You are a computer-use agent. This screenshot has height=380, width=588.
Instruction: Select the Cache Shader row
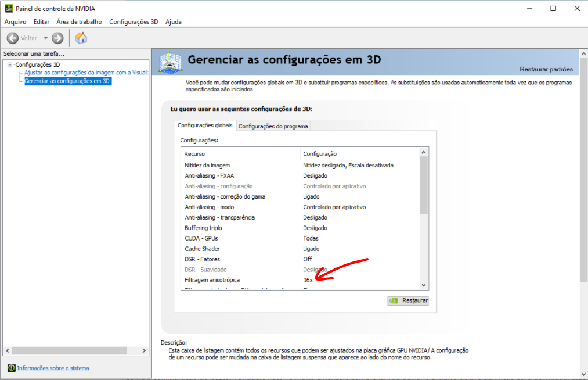[x=300, y=249]
